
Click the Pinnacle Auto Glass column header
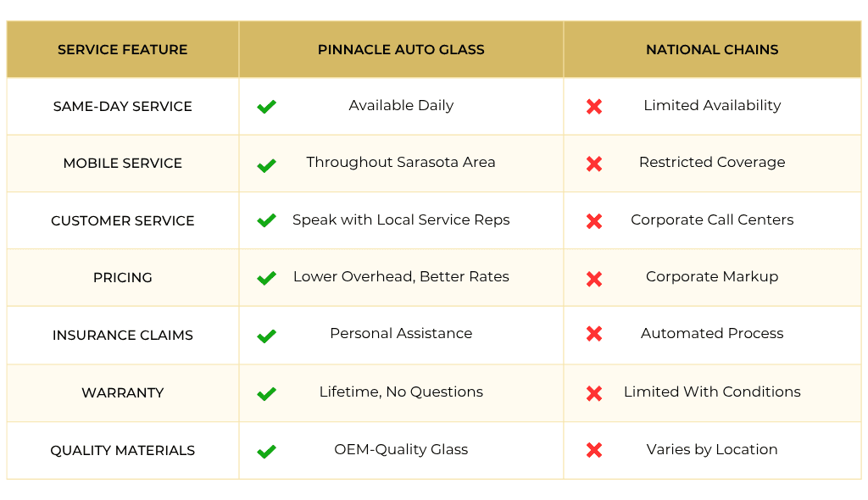click(401, 50)
